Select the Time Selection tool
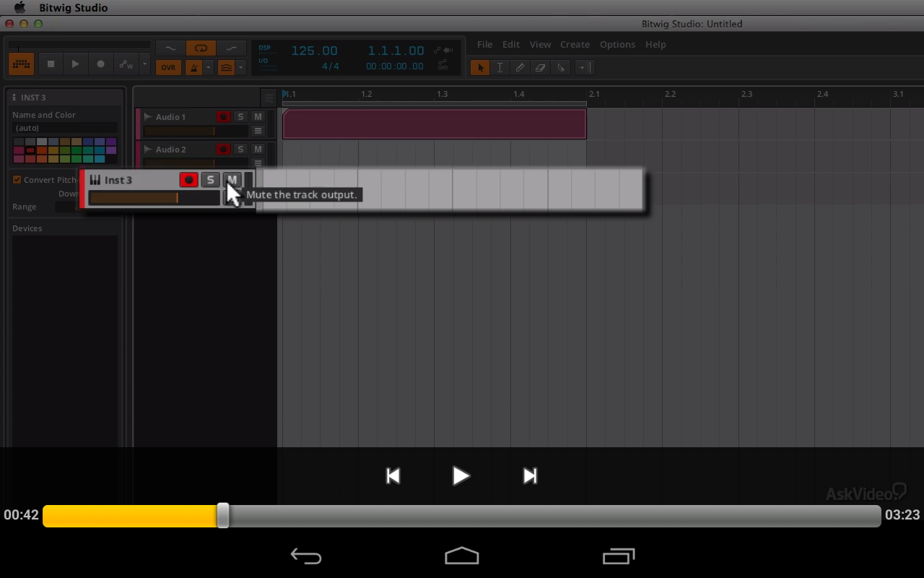This screenshot has height=578, width=924. pyautogui.click(x=500, y=67)
